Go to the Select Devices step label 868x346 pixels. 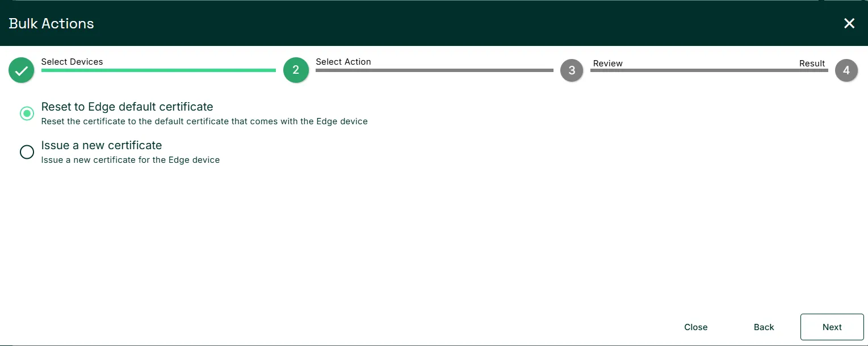pyautogui.click(x=72, y=62)
